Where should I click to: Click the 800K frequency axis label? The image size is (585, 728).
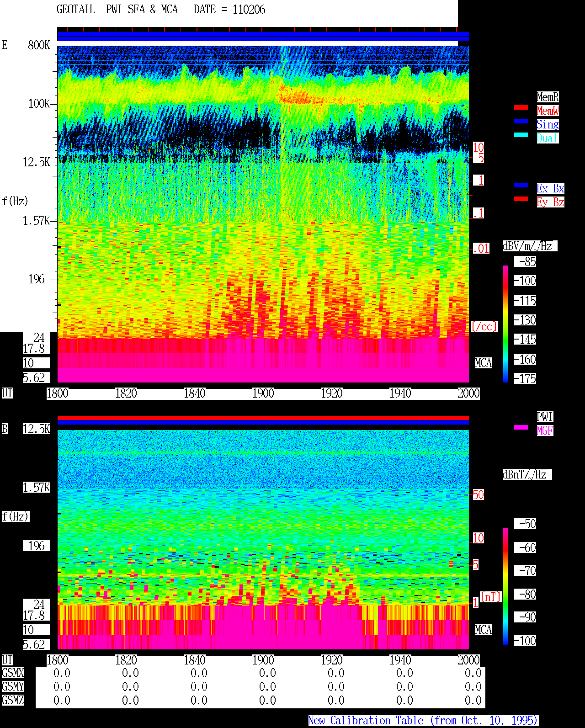coord(39,45)
